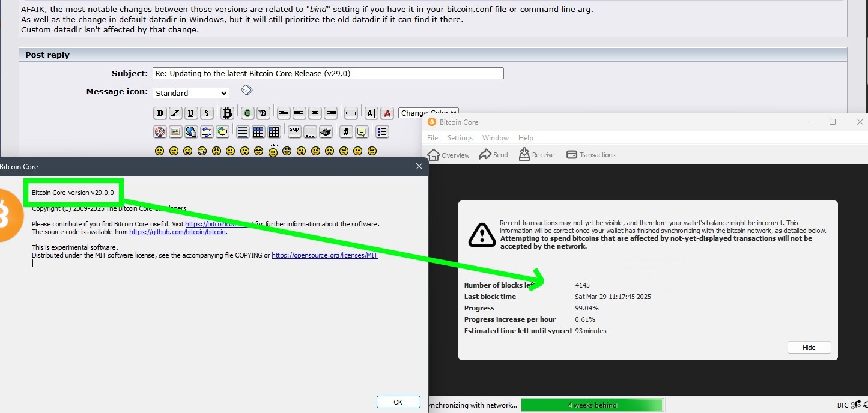Insert an image using the picture icon
The height and width of the screenshot is (413, 868).
(x=175, y=131)
